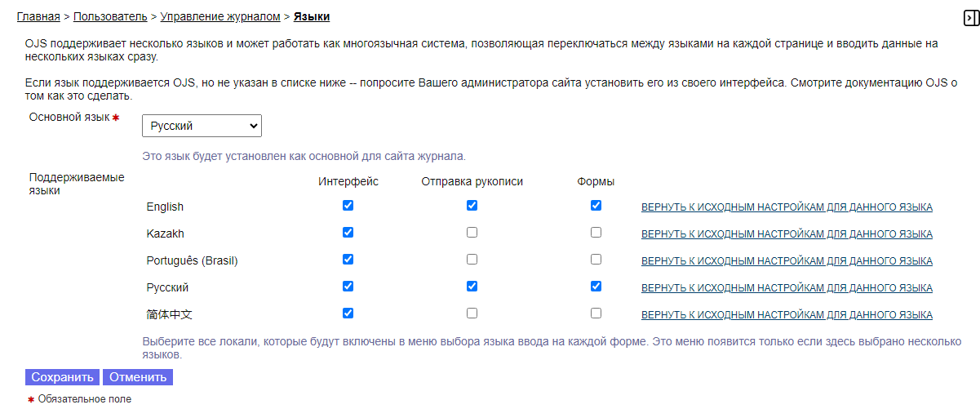
Task: Open the Основной язык dropdown
Action: tap(202, 126)
